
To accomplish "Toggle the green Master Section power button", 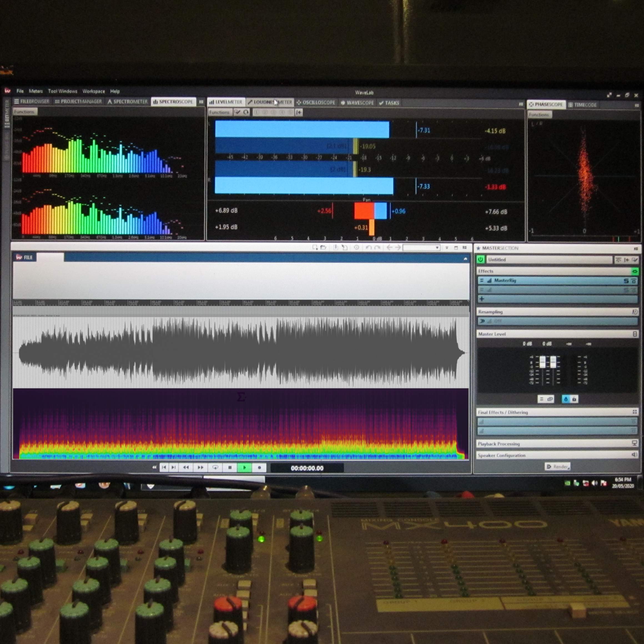I will pyautogui.click(x=481, y=259).
